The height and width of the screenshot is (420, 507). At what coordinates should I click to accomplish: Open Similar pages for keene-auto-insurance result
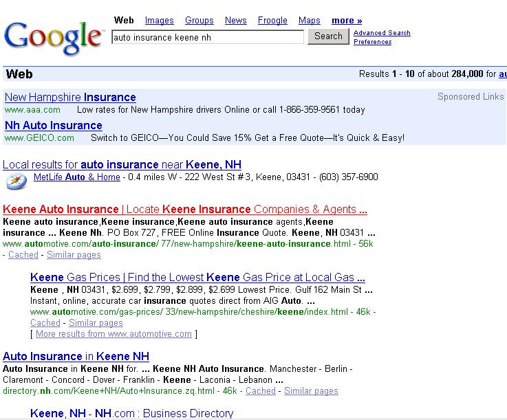click(74, 255)
